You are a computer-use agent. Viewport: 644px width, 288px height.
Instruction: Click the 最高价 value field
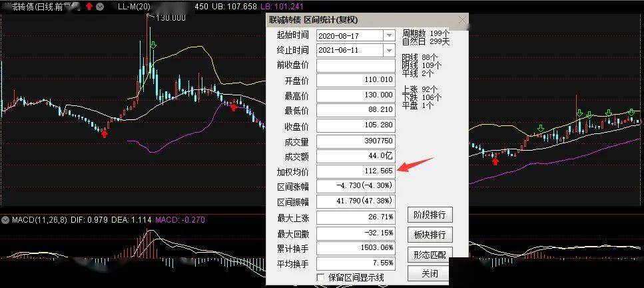click(x=356, y=96)
